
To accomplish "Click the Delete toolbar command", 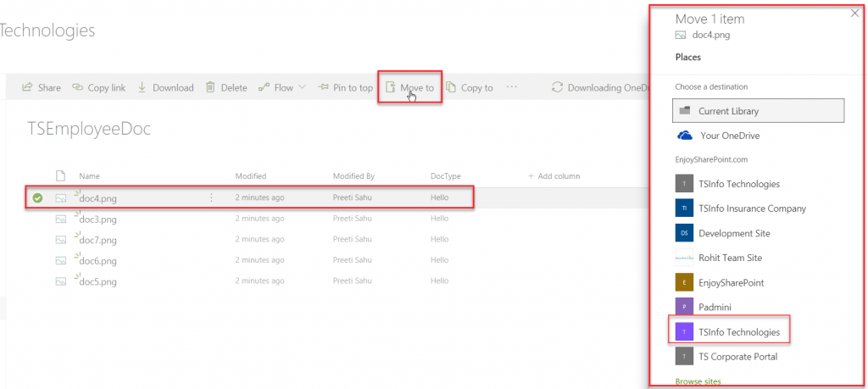I will click(226, 87).
